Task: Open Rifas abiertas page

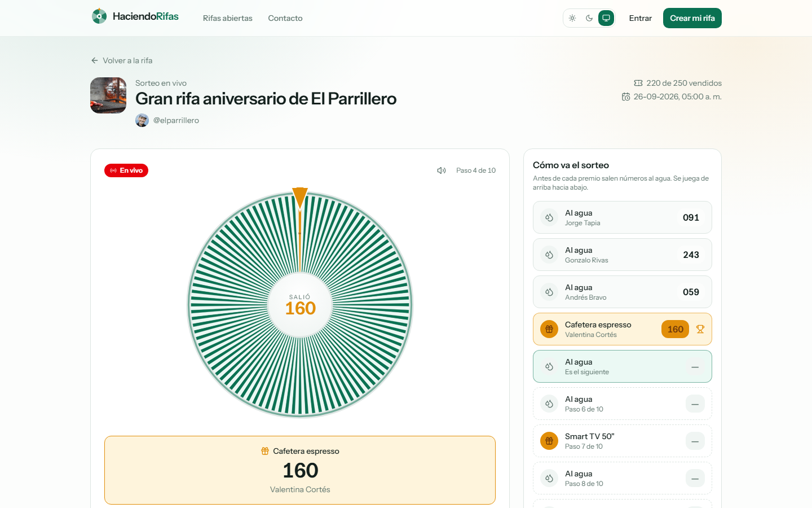Action: click(x=228, y=18)
